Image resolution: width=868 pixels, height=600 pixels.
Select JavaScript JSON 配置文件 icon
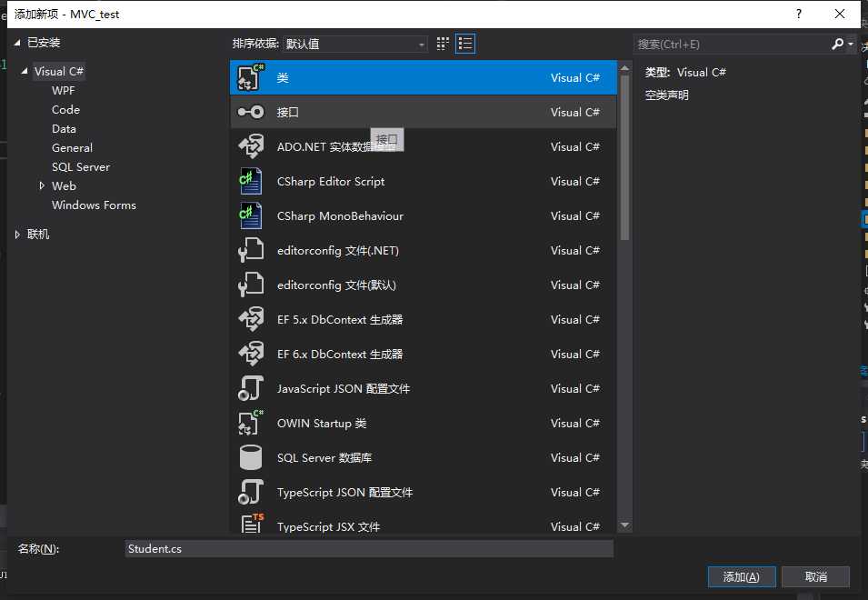point(251,388)
